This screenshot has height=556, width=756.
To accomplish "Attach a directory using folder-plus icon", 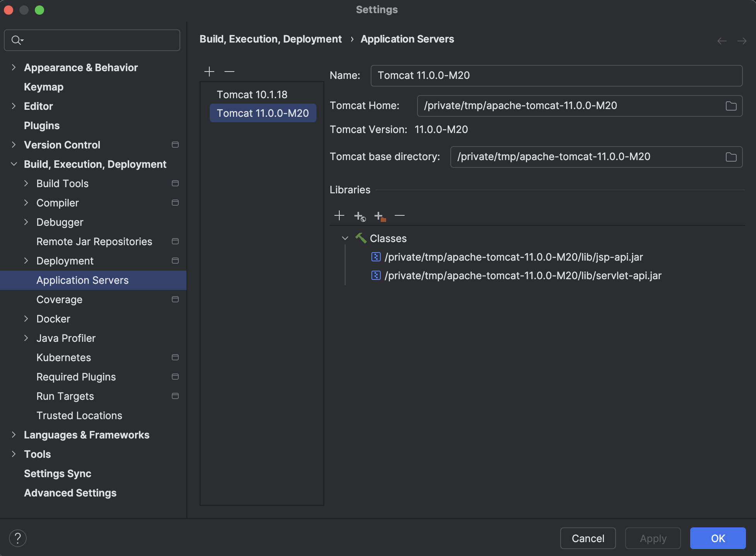I will point(380,216).
